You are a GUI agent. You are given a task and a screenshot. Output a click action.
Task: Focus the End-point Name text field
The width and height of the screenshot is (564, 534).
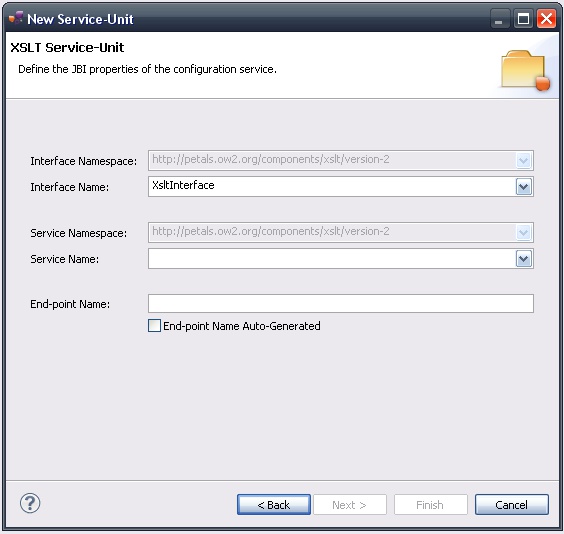pyautogui.click(x=341, y=303)
